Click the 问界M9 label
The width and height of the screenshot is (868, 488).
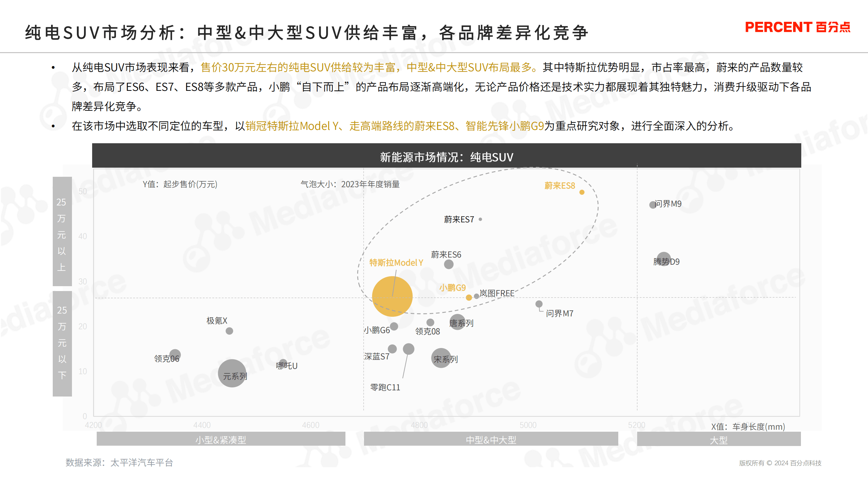(668, 204)
